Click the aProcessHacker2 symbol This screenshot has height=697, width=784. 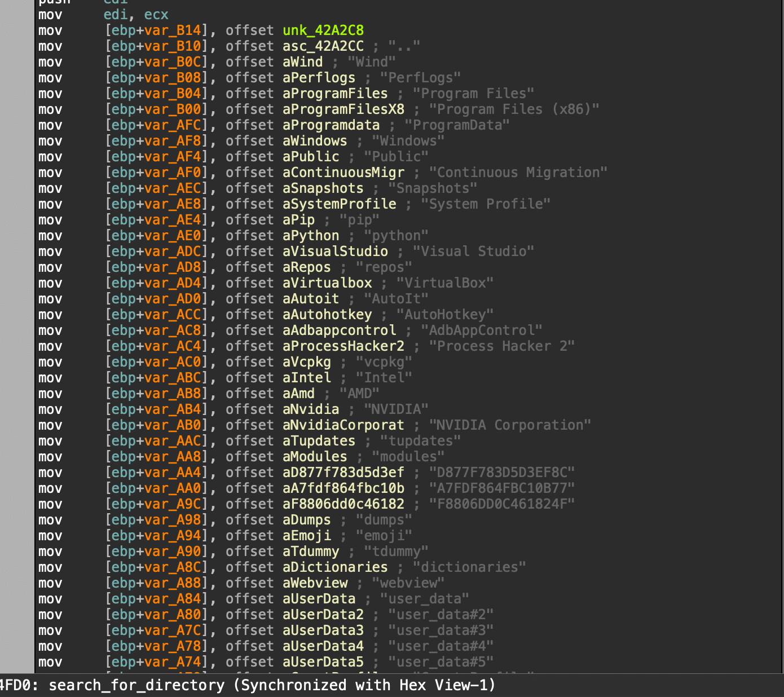[343, 346]
